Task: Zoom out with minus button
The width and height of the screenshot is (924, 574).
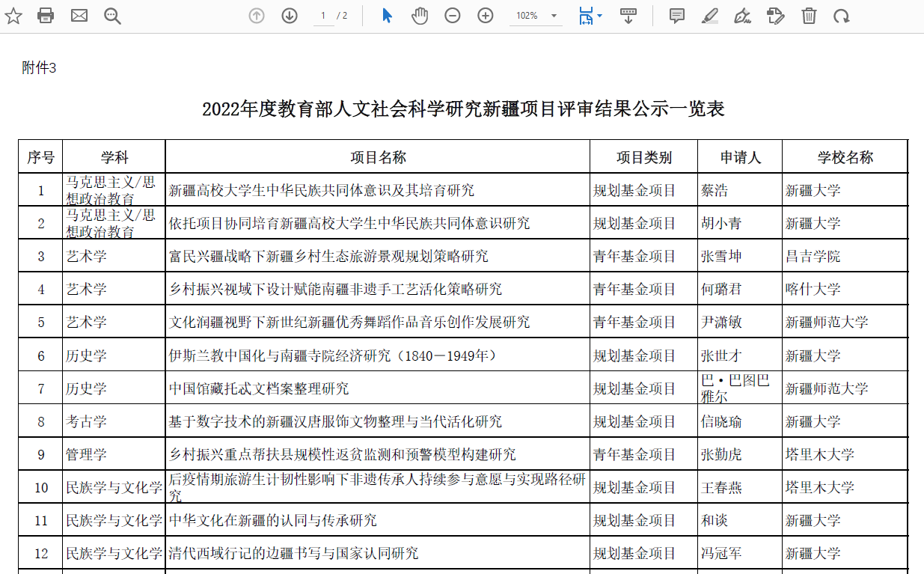Action: coord(453,16)
